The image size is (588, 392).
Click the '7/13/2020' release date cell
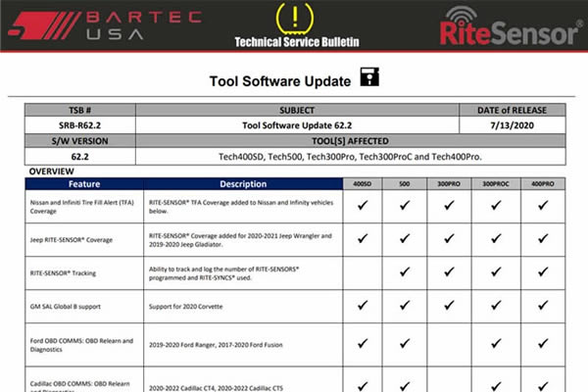[x=512, y=125]
